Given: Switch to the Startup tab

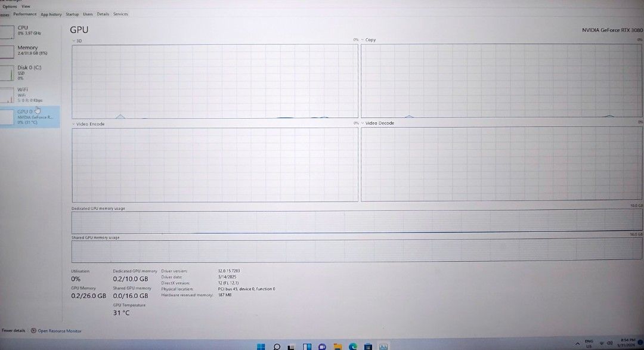Looking at the screenshot, I should 72,14.
